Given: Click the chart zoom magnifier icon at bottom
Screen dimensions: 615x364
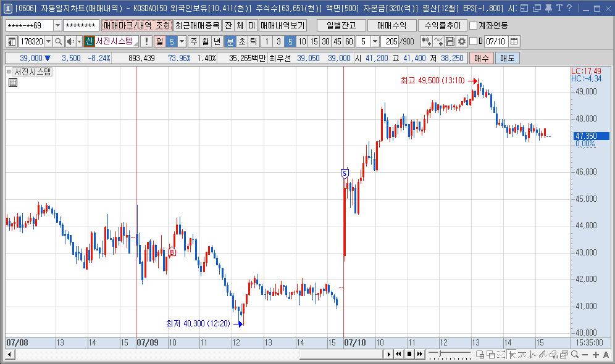Looking at the screenshot, I should 575,355.
